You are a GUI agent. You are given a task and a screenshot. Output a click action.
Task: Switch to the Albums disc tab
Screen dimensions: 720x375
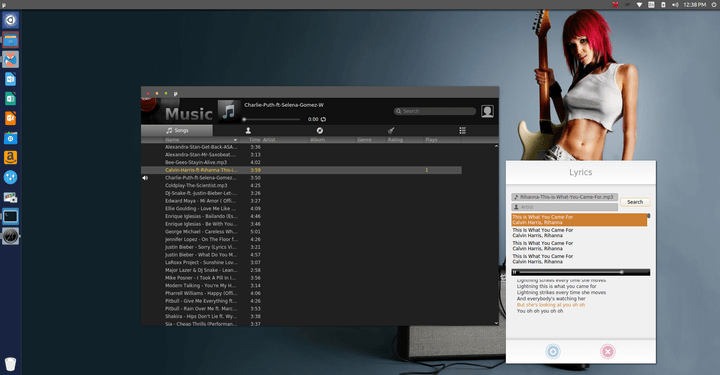320,130
